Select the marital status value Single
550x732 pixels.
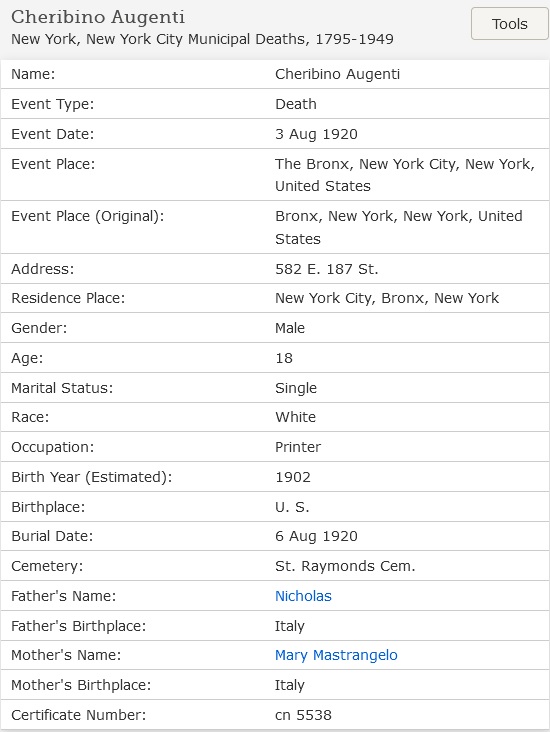tap(296, 388)
